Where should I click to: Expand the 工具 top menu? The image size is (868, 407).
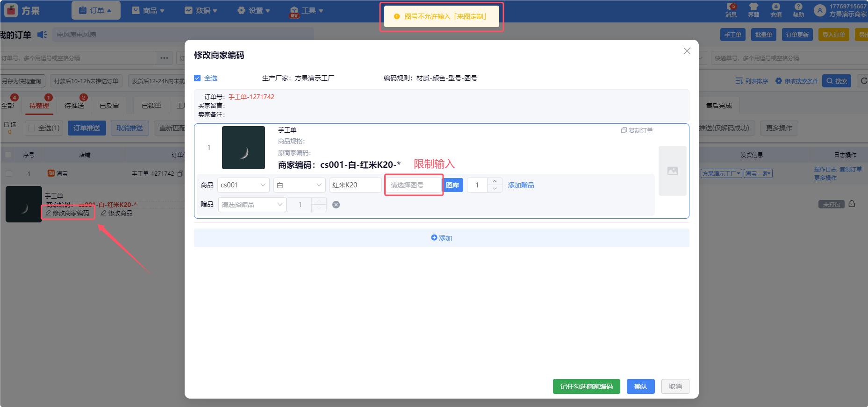coord(307,10)
